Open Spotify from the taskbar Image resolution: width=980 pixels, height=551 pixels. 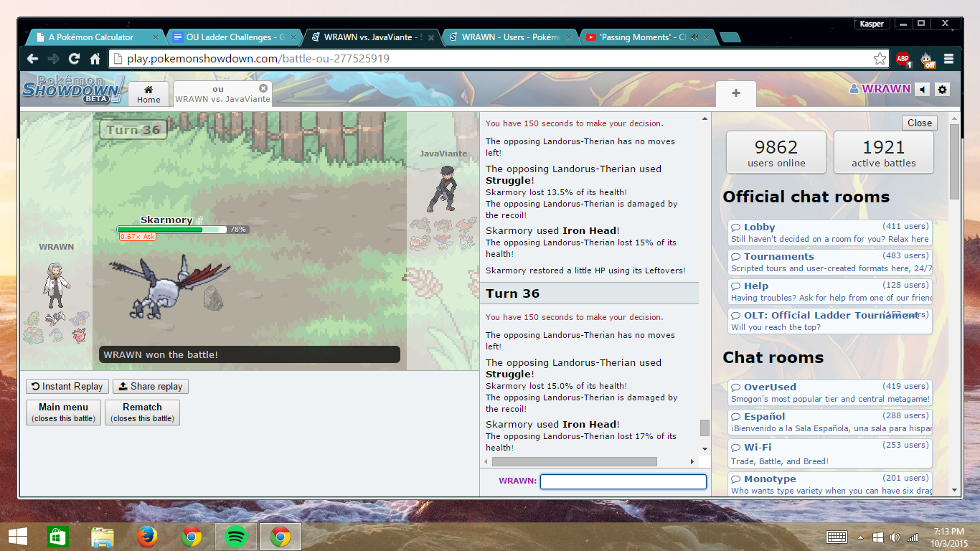click(x=236, y=536)
